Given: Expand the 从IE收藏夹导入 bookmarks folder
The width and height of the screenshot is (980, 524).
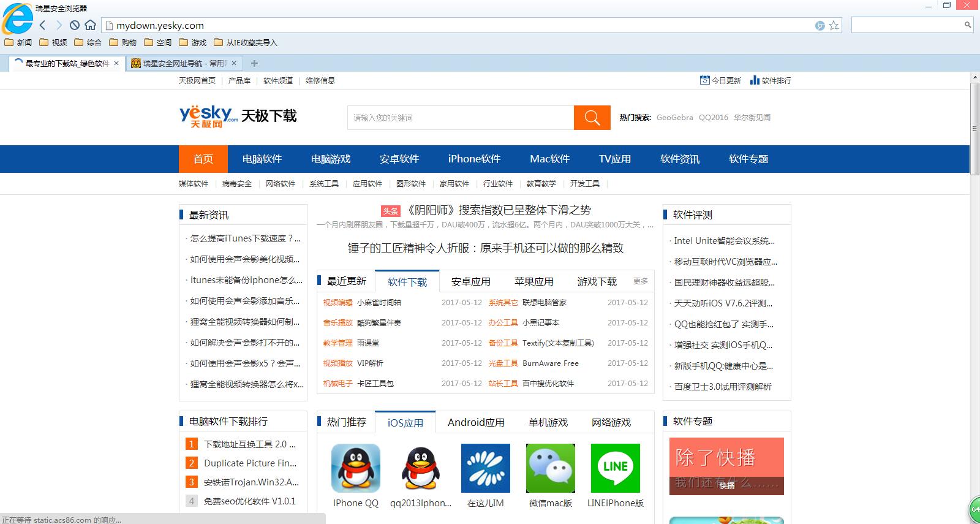Looking at the screenshot, I should [246, 42].
